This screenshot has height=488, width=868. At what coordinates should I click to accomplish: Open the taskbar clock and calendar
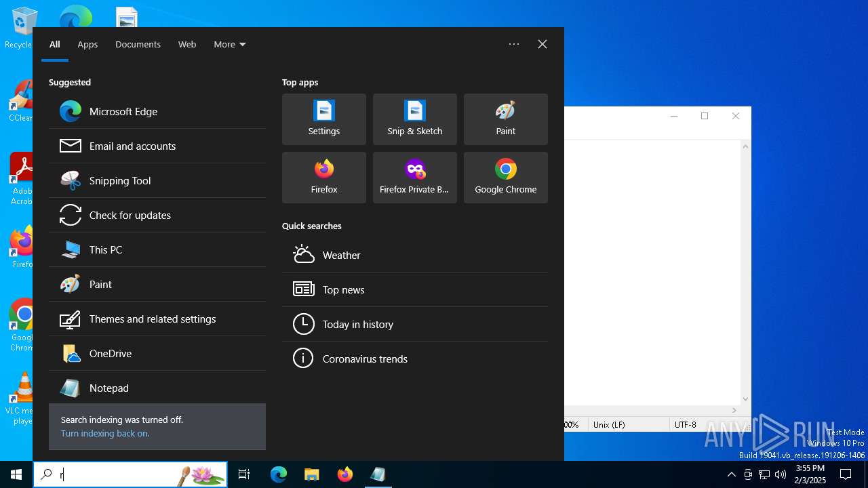point(810,474)
